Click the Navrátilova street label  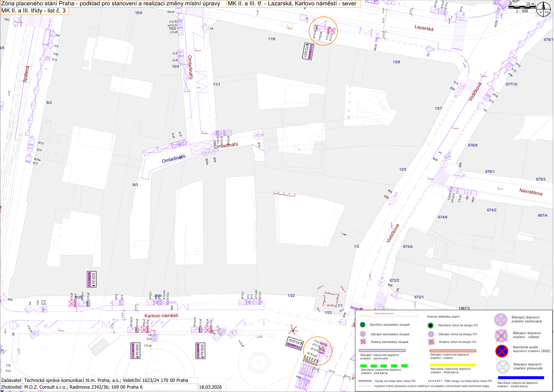coord(531,192)
